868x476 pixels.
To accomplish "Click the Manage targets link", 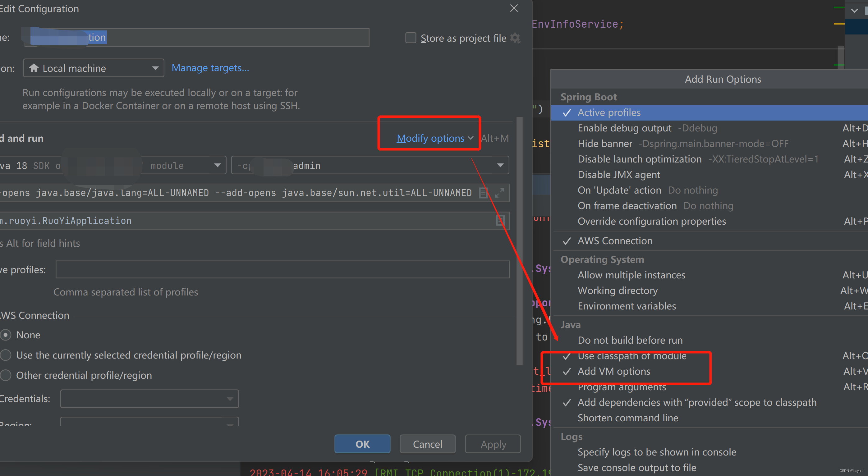I will [210, 68].
